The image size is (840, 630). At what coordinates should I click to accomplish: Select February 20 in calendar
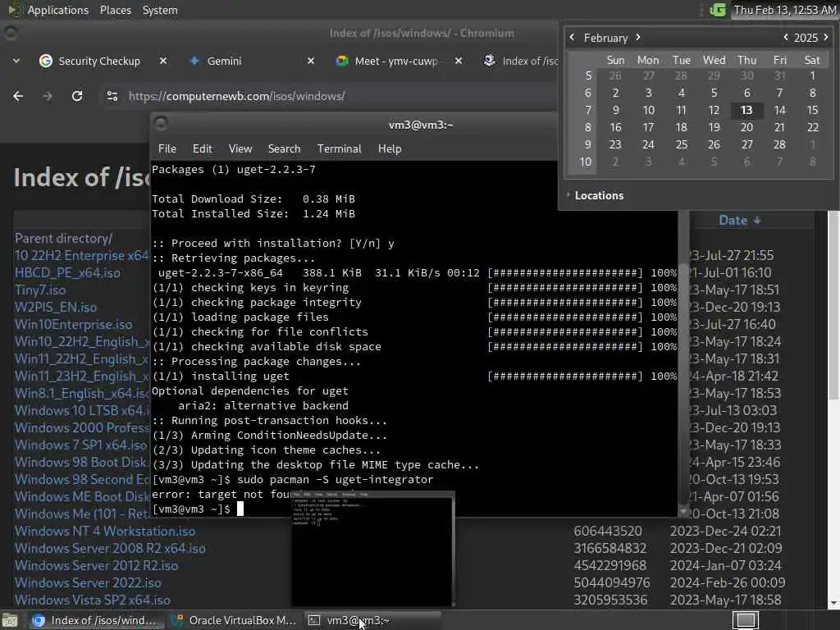746,127
